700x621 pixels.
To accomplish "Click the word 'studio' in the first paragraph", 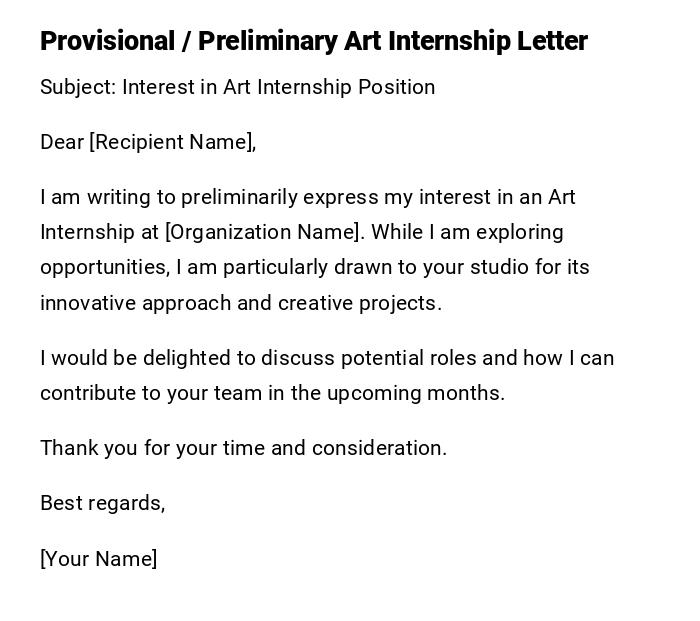I will (509, 267).
